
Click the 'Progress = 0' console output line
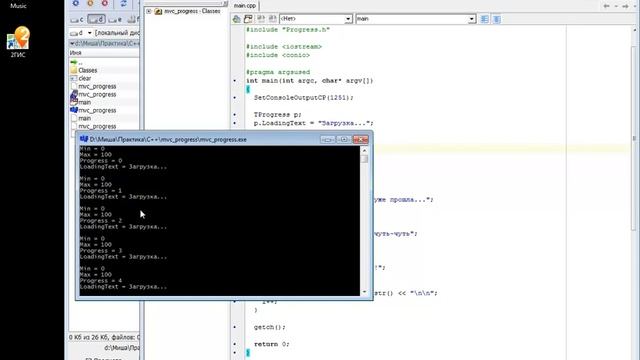[101, 161]
